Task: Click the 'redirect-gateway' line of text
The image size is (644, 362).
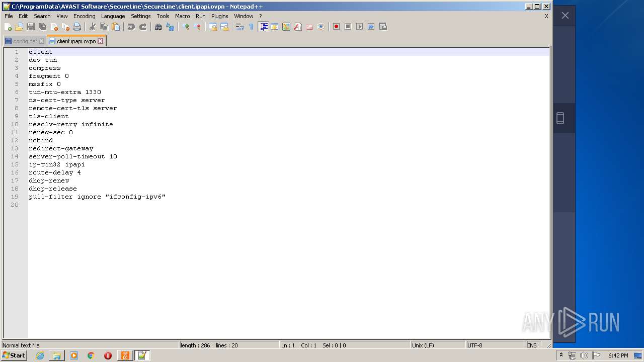Action: click(x=61, y=148)
